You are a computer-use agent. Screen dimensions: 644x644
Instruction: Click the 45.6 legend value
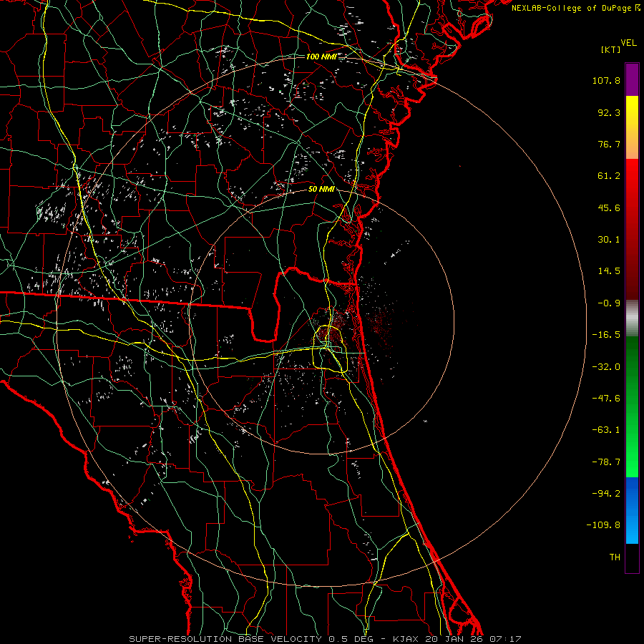coord(609,208)
